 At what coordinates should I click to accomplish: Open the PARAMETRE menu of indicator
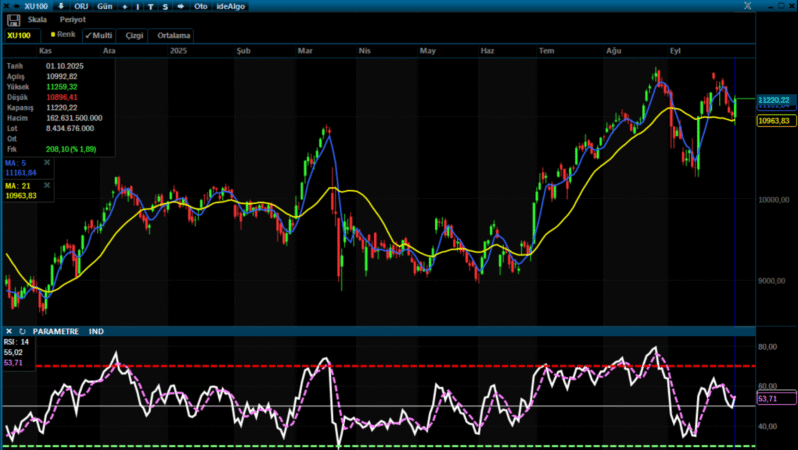[56, 330]
